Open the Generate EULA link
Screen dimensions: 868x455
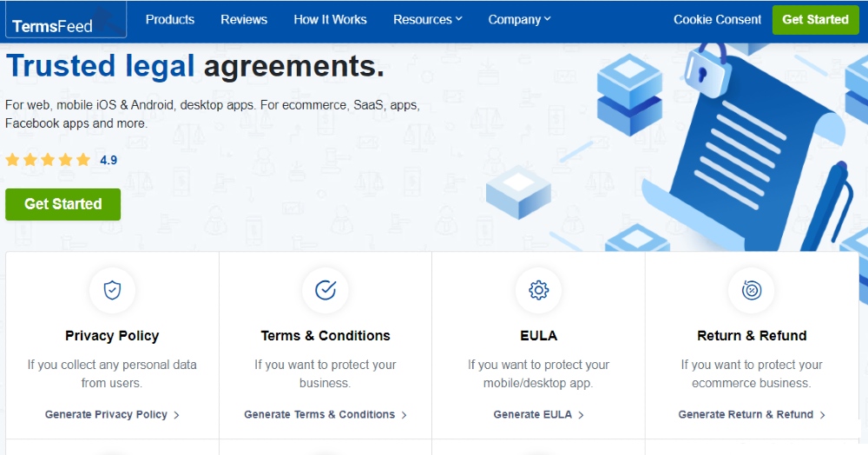point(539,414)
